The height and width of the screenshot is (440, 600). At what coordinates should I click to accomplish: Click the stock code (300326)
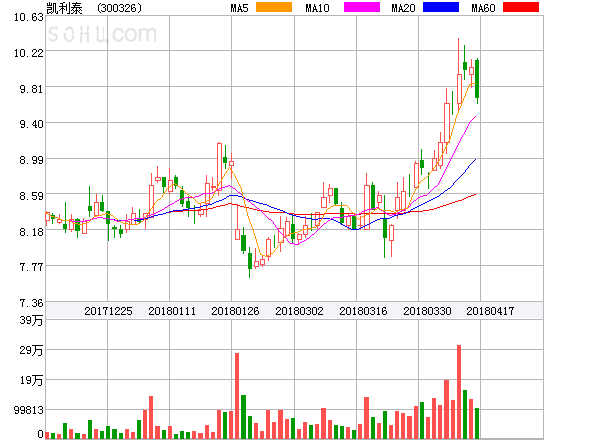point(119,8)
